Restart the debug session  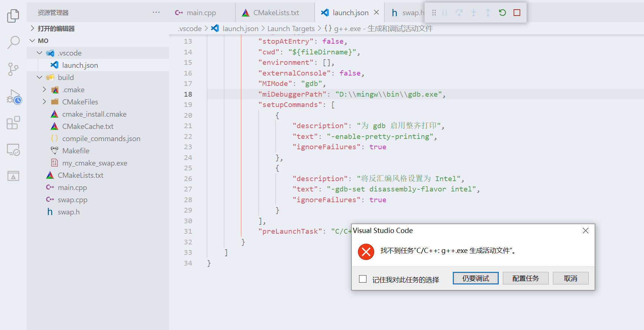coord(502,13)
